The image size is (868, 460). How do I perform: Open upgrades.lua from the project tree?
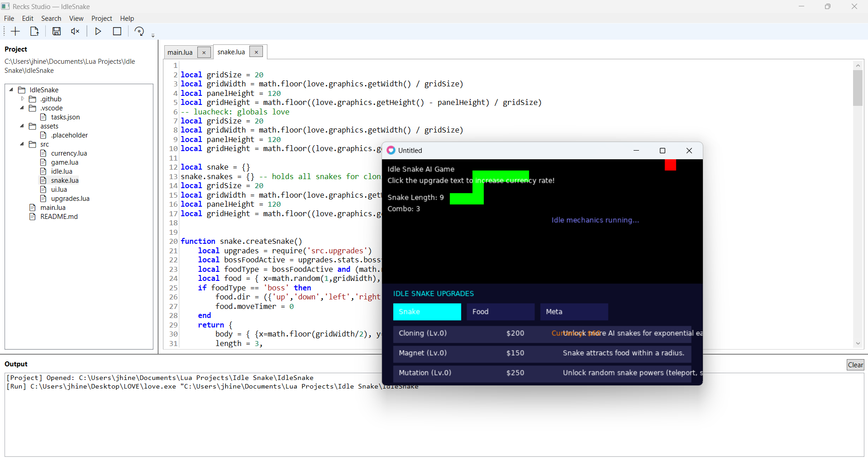pyautogui.click(x=70, y=199)
